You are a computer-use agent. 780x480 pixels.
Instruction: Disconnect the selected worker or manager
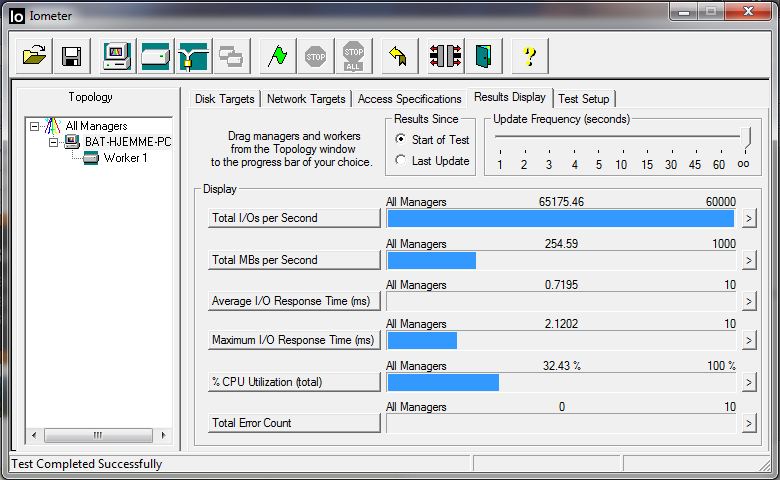pos(446,56)
